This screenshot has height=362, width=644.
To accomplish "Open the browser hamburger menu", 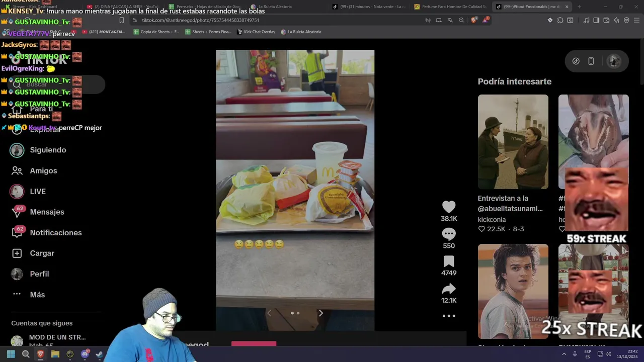I will tap(636, 20).
